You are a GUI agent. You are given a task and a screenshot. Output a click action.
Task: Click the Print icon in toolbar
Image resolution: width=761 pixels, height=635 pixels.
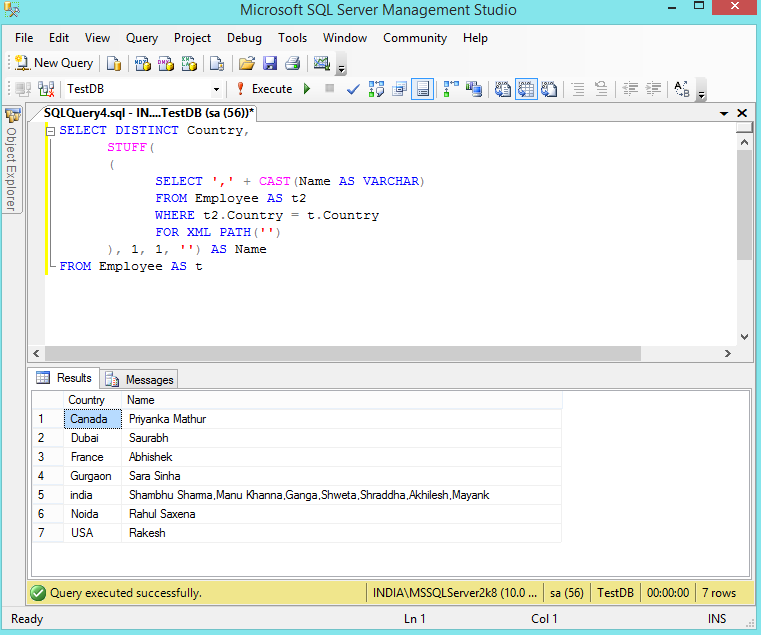pyautogui.click(x=292, y=63)
